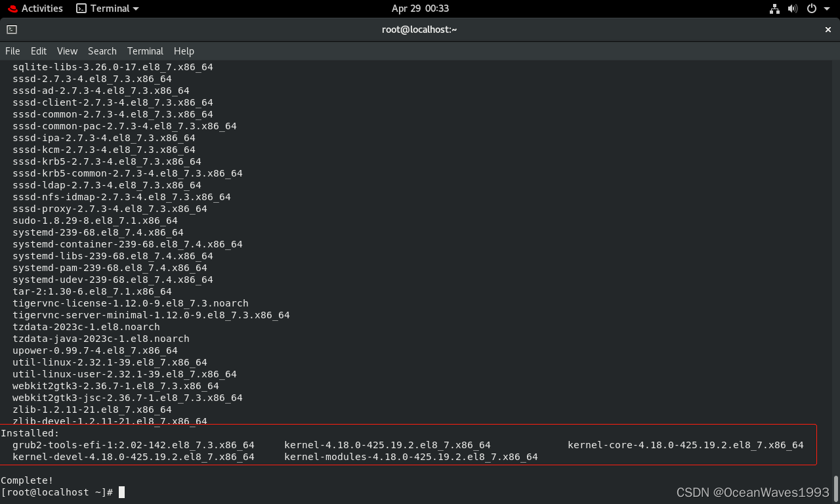The width and height of the screenshot is (840, 504).
Task: Click the line util-linux-2.32.1-39.el8_7.x86_64
Action: tap(110, 362)
